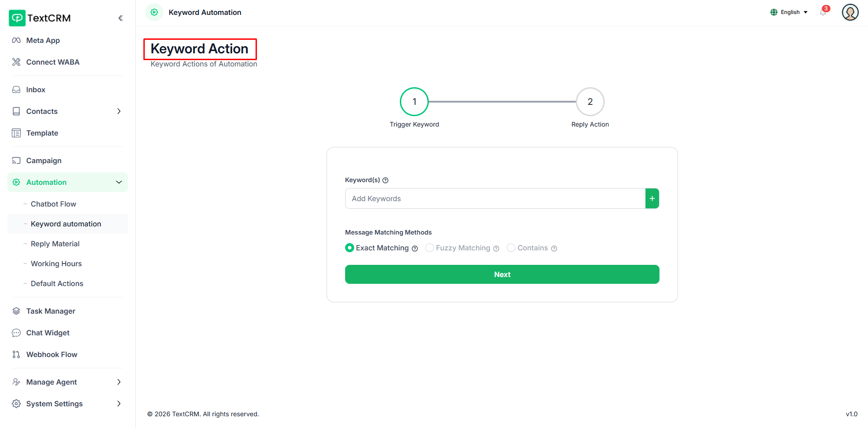Click the TextCRM logo icon
Image resolution: width=868 pixels, height=428 pixels.
click(17, 18)
